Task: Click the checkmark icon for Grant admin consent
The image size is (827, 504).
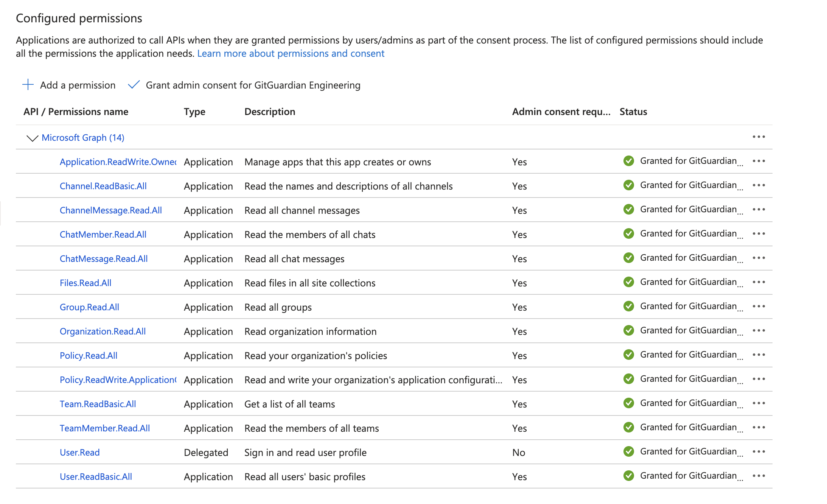Action: [134, 85]
